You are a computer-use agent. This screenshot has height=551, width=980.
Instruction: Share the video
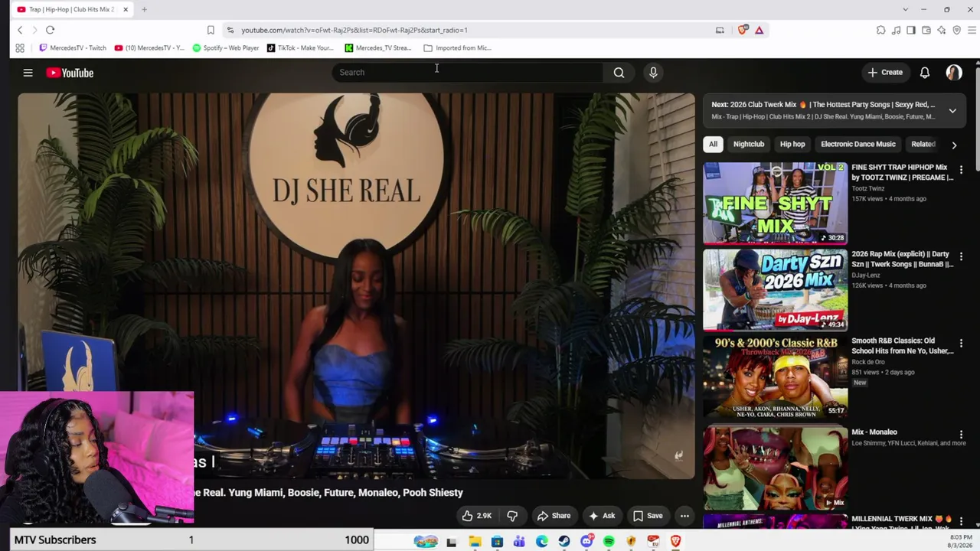coord(554,516)
